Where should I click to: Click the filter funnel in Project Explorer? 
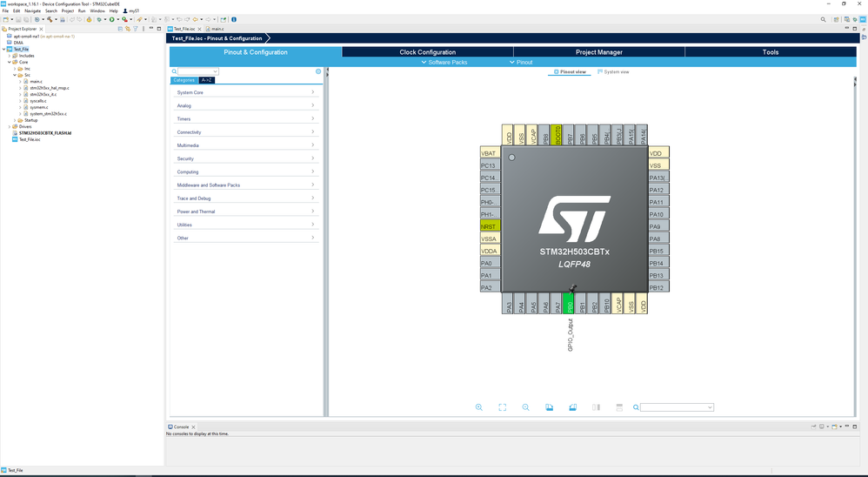pyautogui.click(x=136, y=29)
